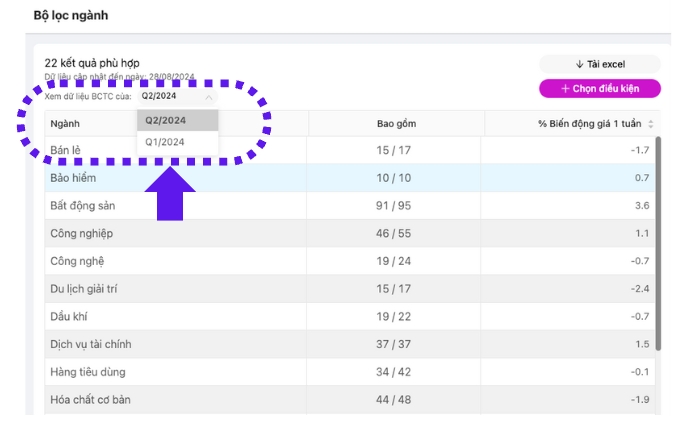Click the Bao gồm column header
Image resolution: width=676 pixels, height=448 pixels.
point(396,124)
